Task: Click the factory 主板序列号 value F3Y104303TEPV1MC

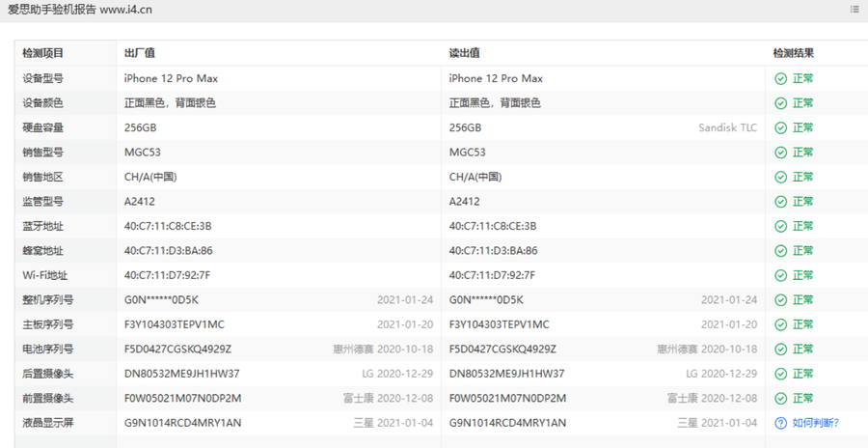Action: click(175, 324)
